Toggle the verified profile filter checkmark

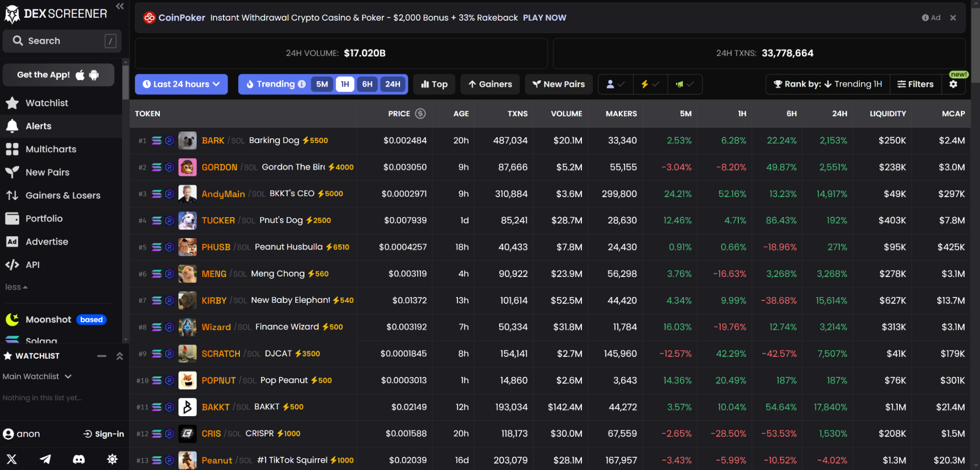[615, 84]
